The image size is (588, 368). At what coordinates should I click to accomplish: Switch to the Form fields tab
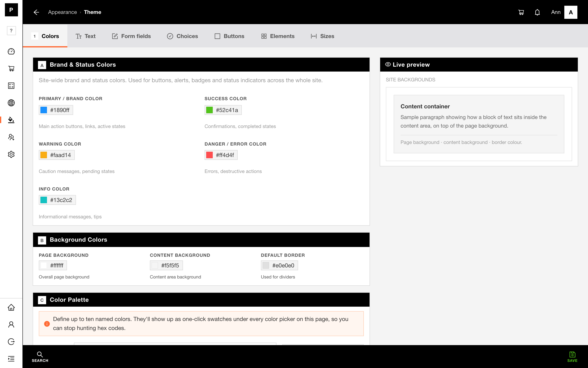[131, 36]
